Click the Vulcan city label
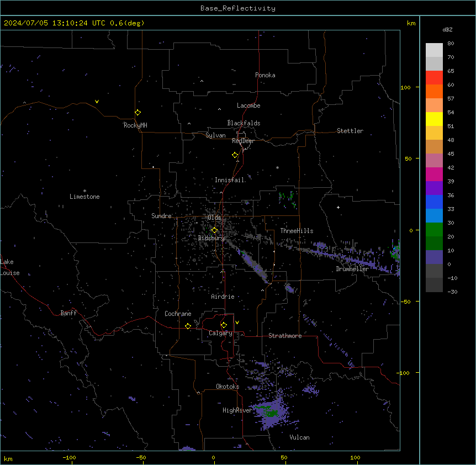The height and width of the screenshot is (465, 476). (x=299, y=437)
